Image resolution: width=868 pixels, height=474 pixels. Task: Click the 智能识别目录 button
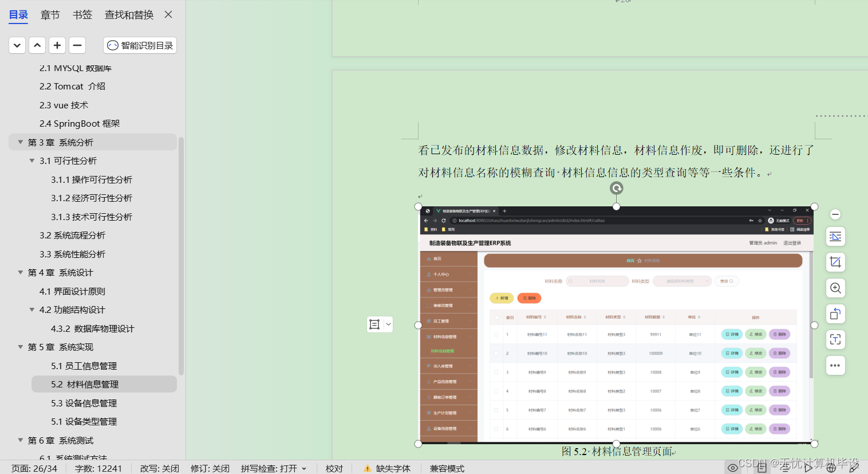[139, 45]
